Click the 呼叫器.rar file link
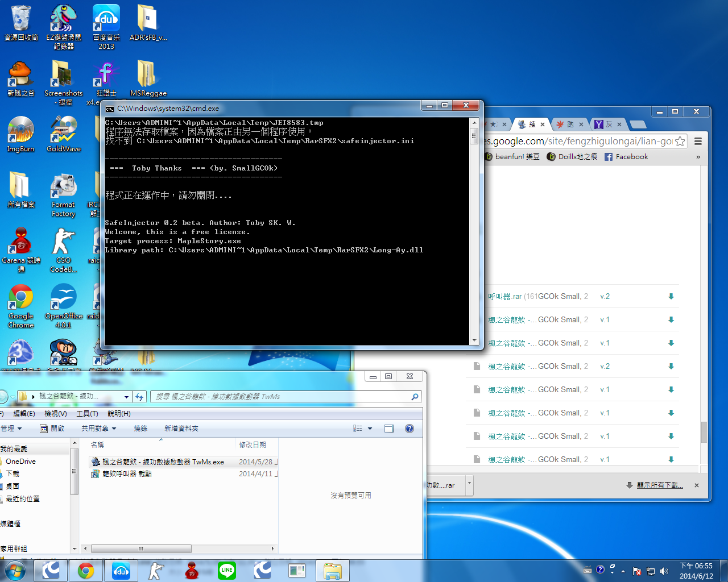Screen dimensions: 728x582 [505, 296]
